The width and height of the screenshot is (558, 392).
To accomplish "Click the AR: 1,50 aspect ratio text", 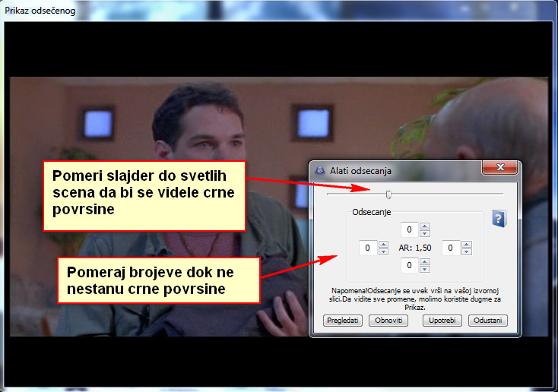I will click(414, 248).
